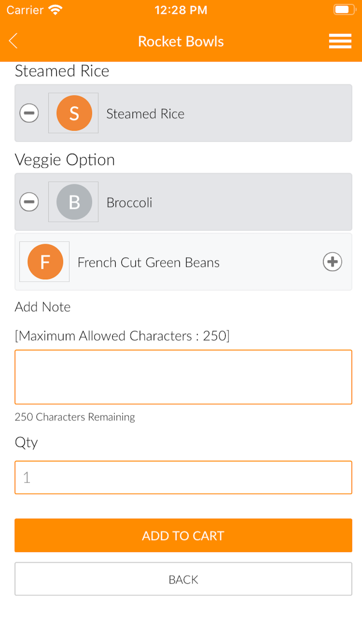
Task: Tap the 250 Characters Remaining label
Action: click(x=75, y=417)
